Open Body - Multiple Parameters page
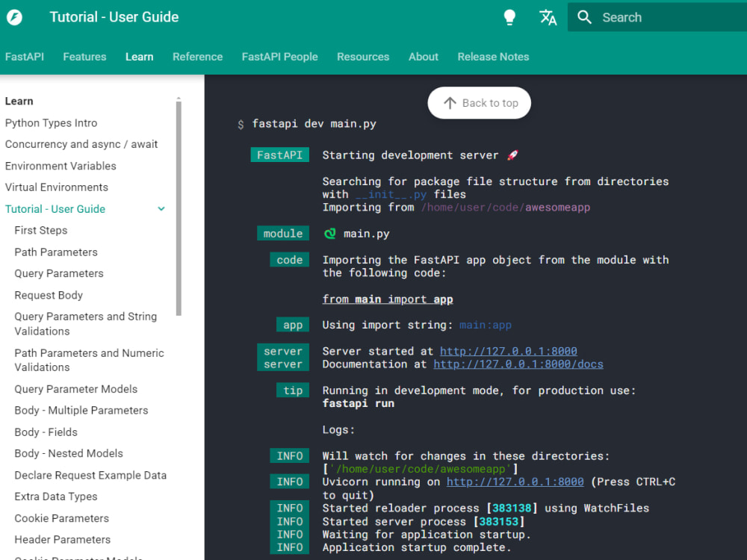 point(81,411)
